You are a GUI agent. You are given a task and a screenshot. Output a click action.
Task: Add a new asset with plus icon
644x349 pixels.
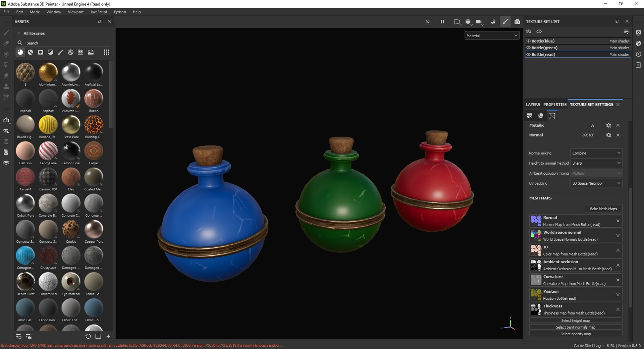pyautogui.click(x=108, y=336)
